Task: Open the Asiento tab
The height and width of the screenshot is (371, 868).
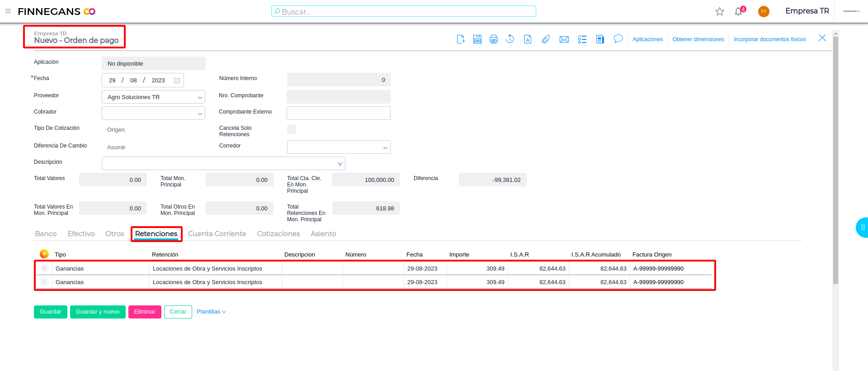Action: 323,234
